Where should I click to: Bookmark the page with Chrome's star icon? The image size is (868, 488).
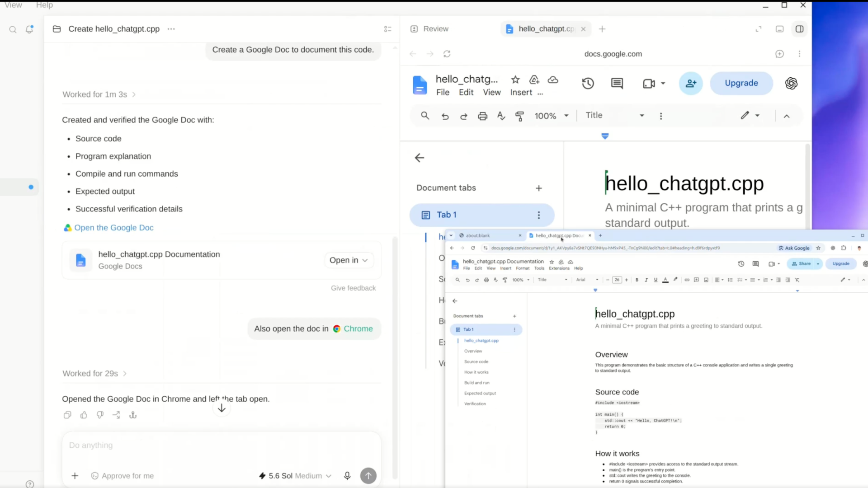pos(818,248)
